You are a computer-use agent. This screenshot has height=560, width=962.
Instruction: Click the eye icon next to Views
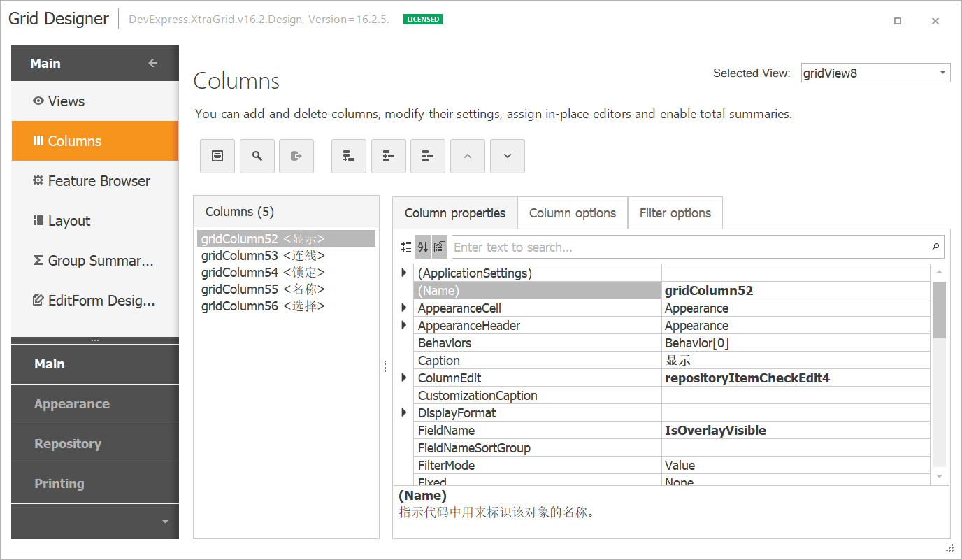38,101
